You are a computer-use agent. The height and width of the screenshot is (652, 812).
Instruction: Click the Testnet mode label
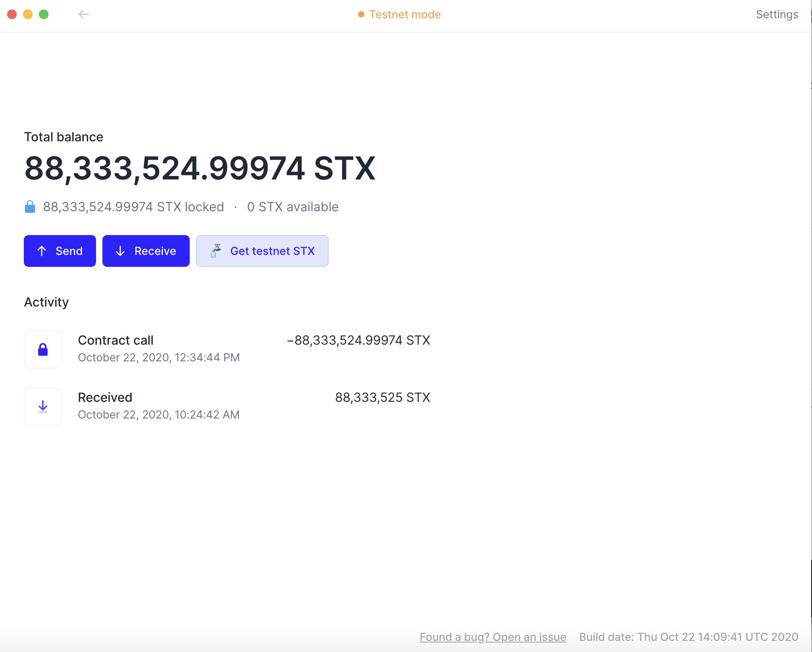405,15
